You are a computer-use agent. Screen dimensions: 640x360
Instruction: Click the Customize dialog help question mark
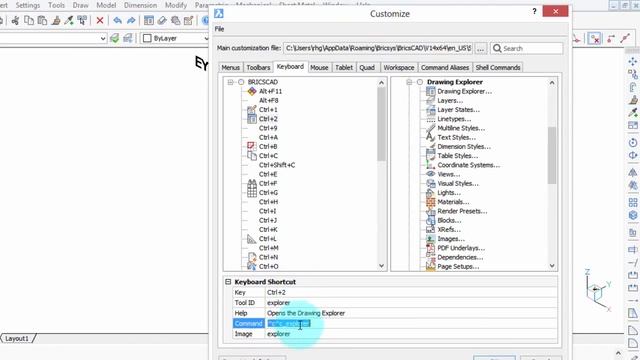534,11
